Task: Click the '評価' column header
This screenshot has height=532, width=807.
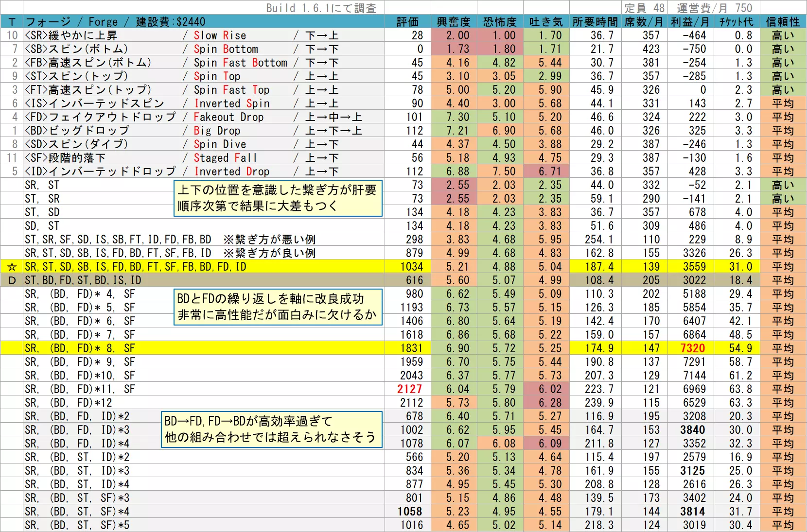Action: pyautogui.click(x=407, y=21)
